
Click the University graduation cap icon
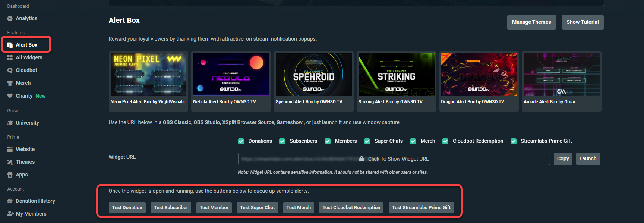pos(10,123)
